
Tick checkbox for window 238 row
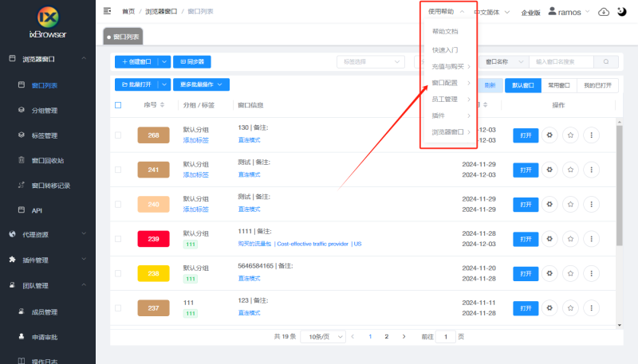click(118, 273)
